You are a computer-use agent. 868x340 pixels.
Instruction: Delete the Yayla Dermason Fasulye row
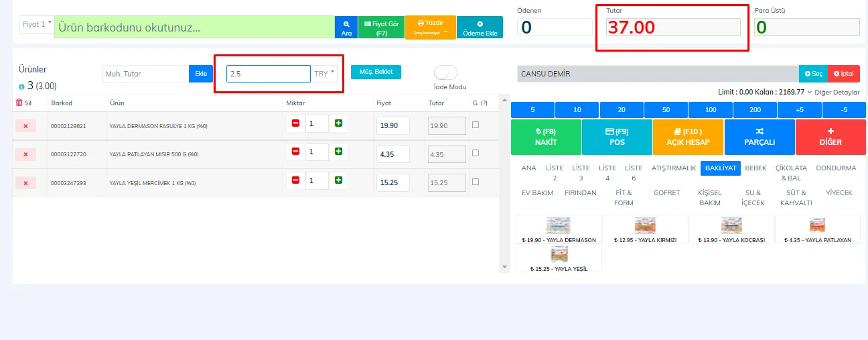pyautogui.click(x=25, y=125)
